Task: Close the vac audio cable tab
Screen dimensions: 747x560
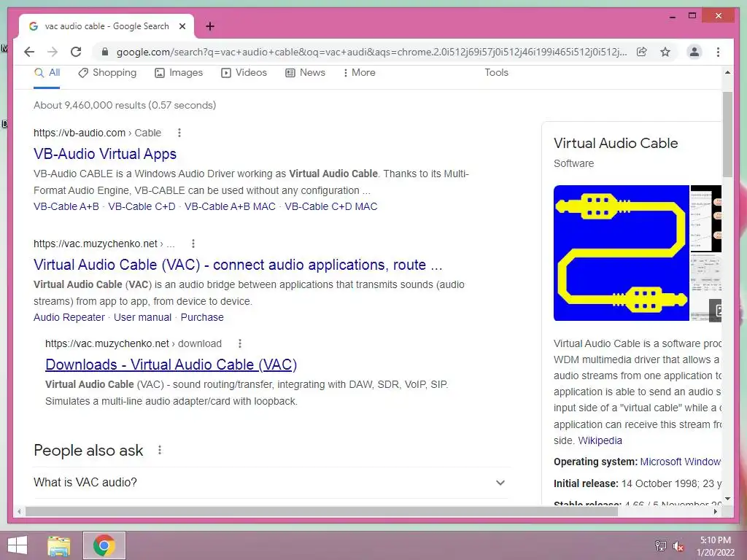Action: click(x=182, y=26)
